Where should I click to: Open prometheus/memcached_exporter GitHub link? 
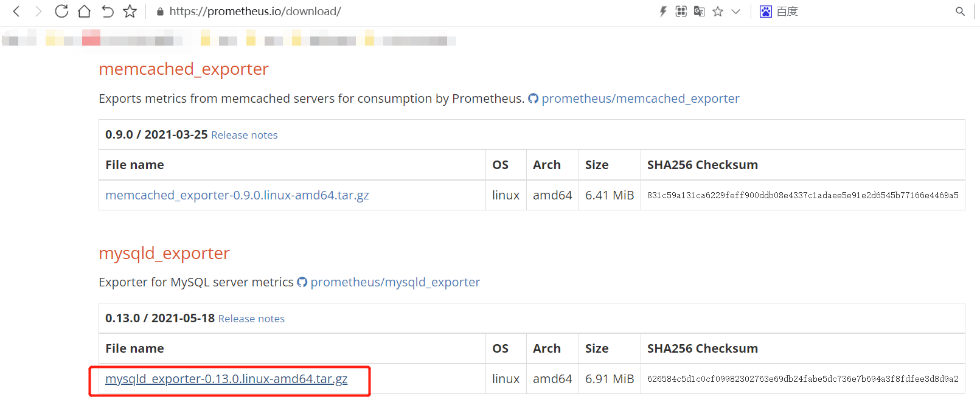[x=641, y=99]
